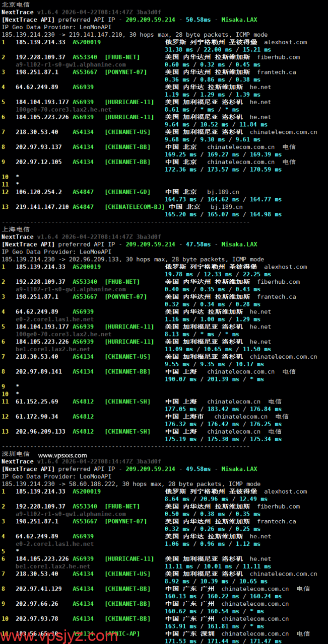Select latency line 8.13 ms / * ms / * ms

202,335
